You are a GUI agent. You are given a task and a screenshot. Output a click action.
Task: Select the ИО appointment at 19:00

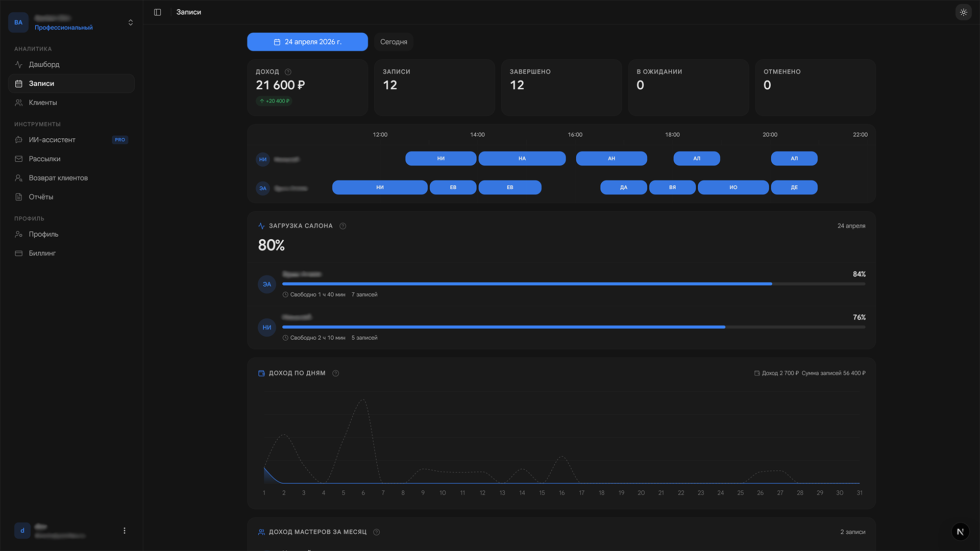coord(733,187)
